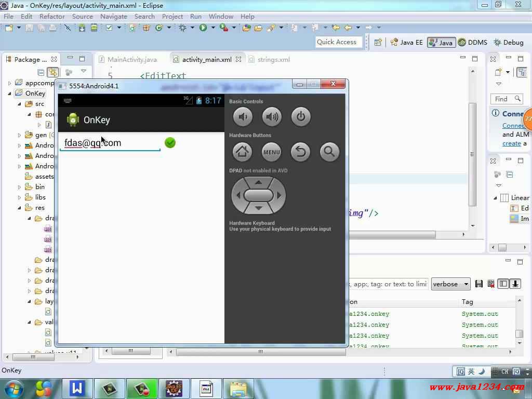Expand the gen folder

[19, 135]
